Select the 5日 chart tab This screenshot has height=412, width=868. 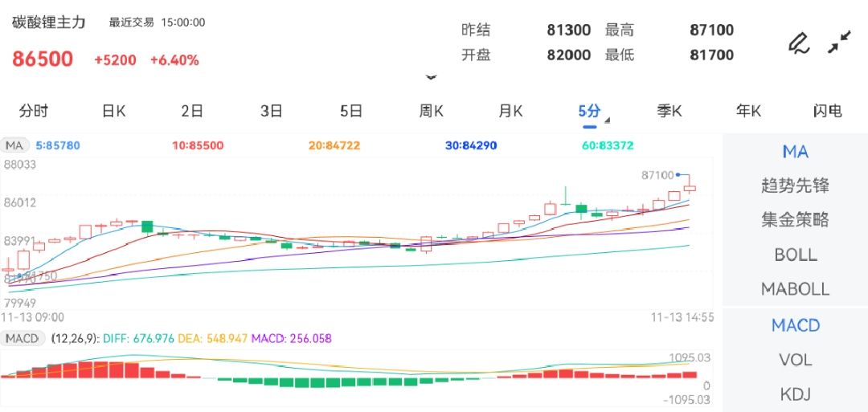[x=351, y=111]
